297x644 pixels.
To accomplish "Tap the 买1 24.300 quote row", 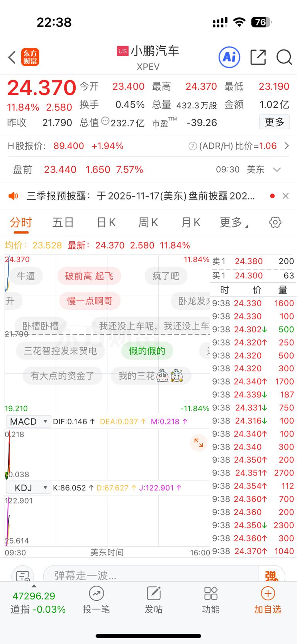I will click(253, 276).
